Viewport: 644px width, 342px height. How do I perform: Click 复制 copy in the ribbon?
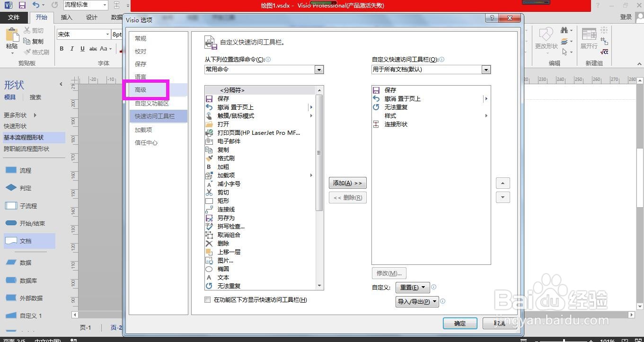(x=33, y=41)
